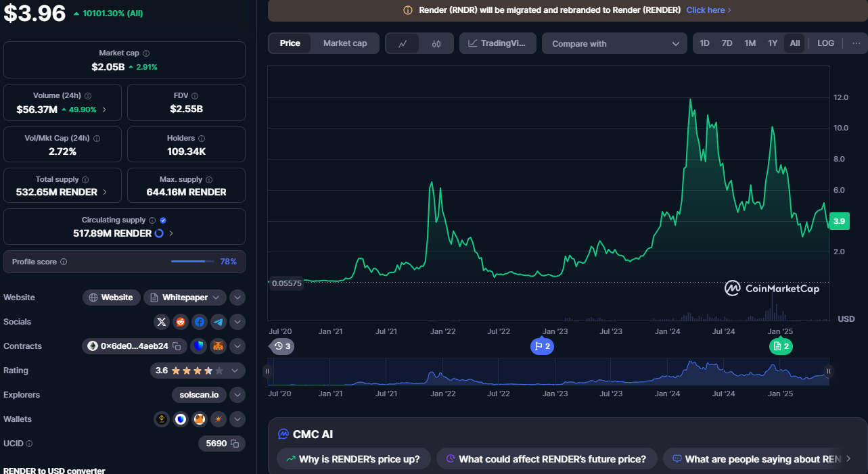Open the orange starburst wallet in Wallets row

coord(218,419)
